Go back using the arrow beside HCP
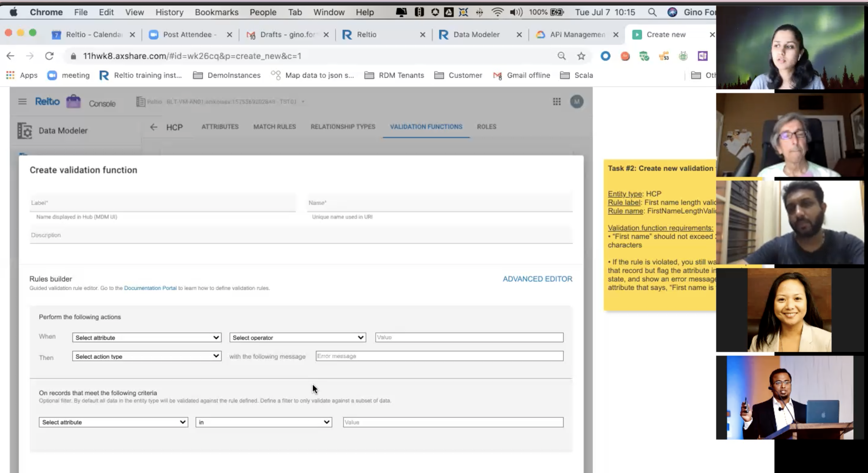The width and height of the screenshot is (868, 473). pyautogui.click(x=154, y=127)
